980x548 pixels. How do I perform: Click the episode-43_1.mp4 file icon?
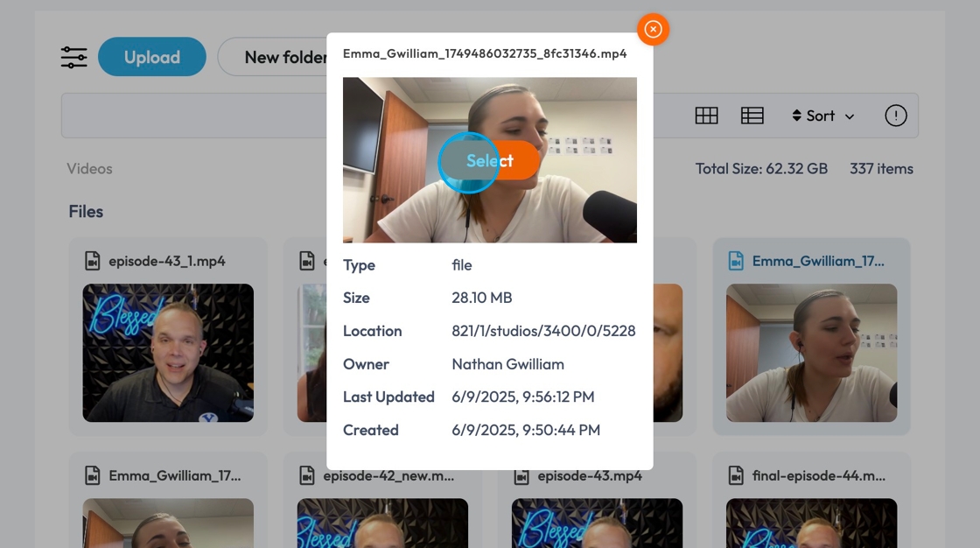pos(93,261)
